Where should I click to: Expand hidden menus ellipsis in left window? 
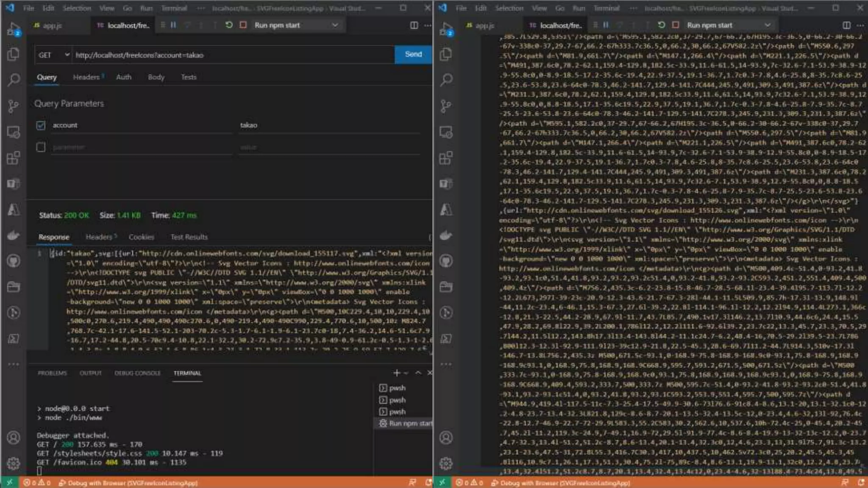pyautogui.click(x=201, y=8)
